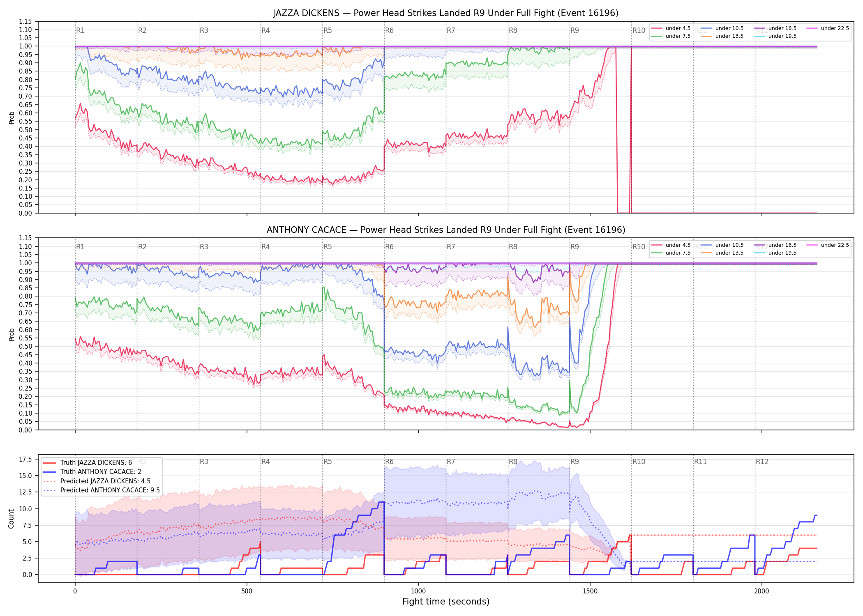Click the R7 round marker in middle chart
The height and width of the screenshot is (616, 863).
pyautogui.click(x=451, y=247)
